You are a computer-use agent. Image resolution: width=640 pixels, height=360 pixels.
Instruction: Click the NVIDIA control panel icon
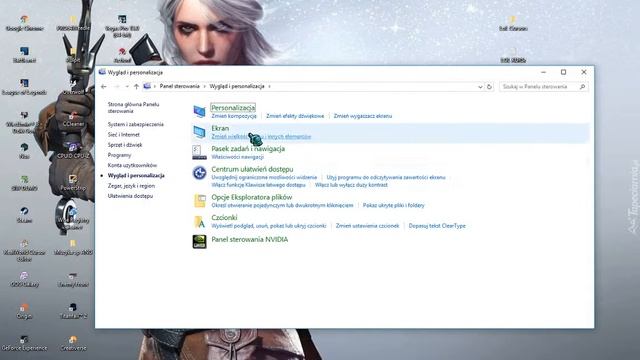tap(199, 241)
